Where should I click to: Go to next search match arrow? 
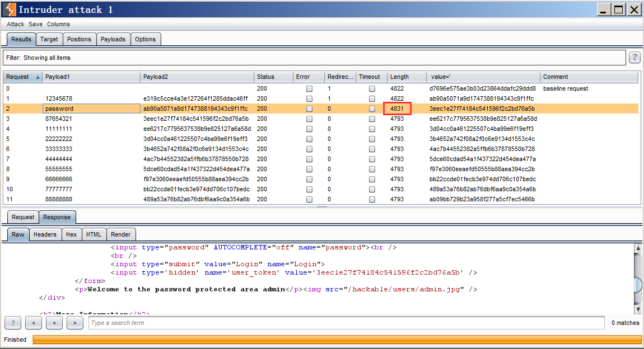click(74, 323)
